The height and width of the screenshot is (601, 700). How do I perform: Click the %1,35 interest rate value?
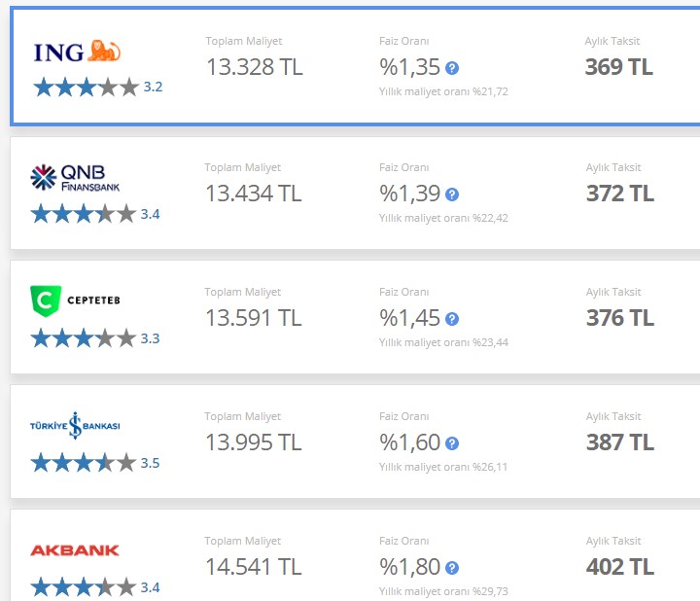410,67
